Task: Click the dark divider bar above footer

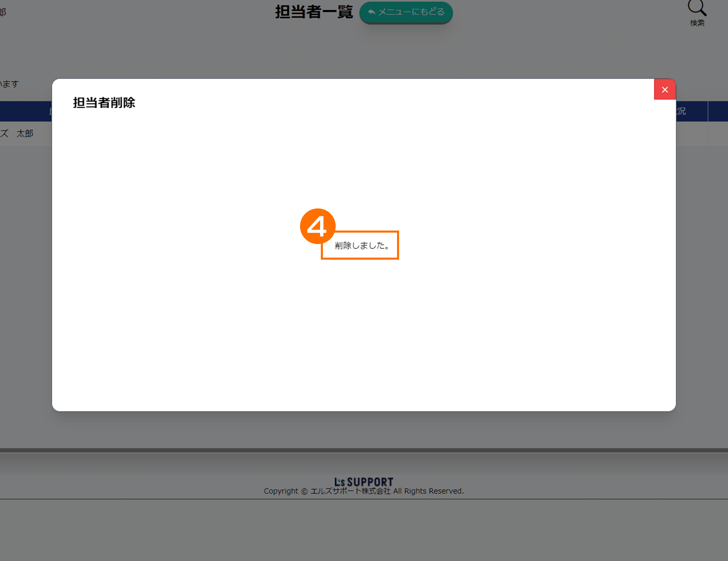Action: tap(364, 450)
